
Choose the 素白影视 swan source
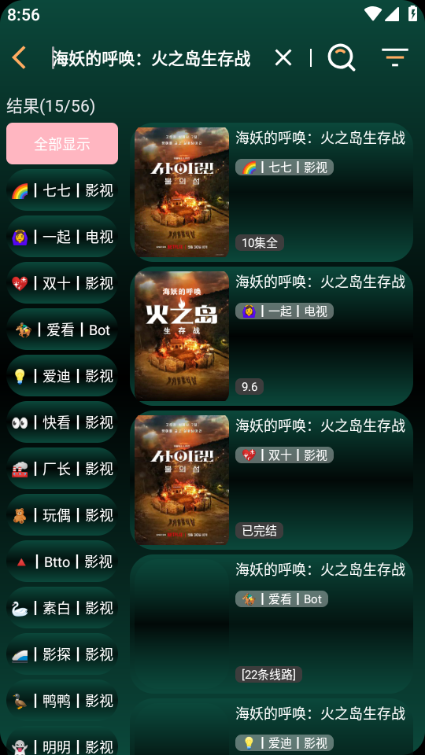click(x=62, y=608)
